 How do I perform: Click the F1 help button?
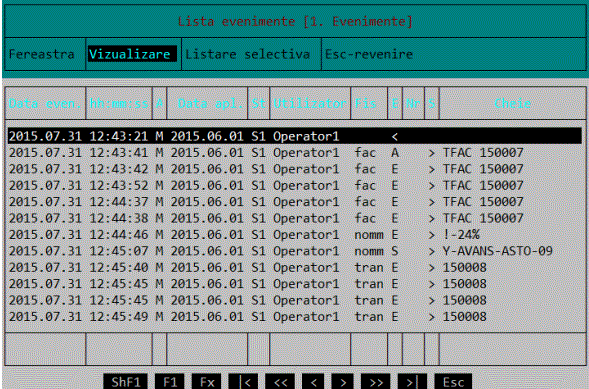pos(169,382)
